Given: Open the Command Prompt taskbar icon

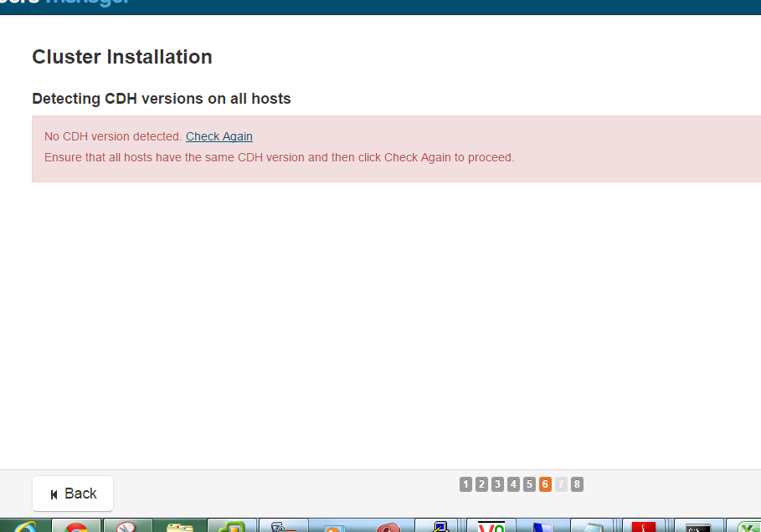Looking at the screenshot, I should (698, 525).
